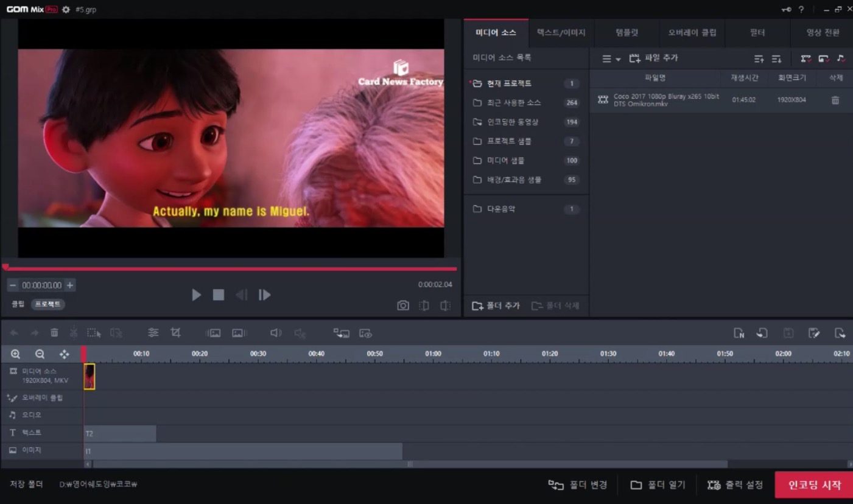
Task: Click the 파일 추가 button
Action: [x=653, y=58]
